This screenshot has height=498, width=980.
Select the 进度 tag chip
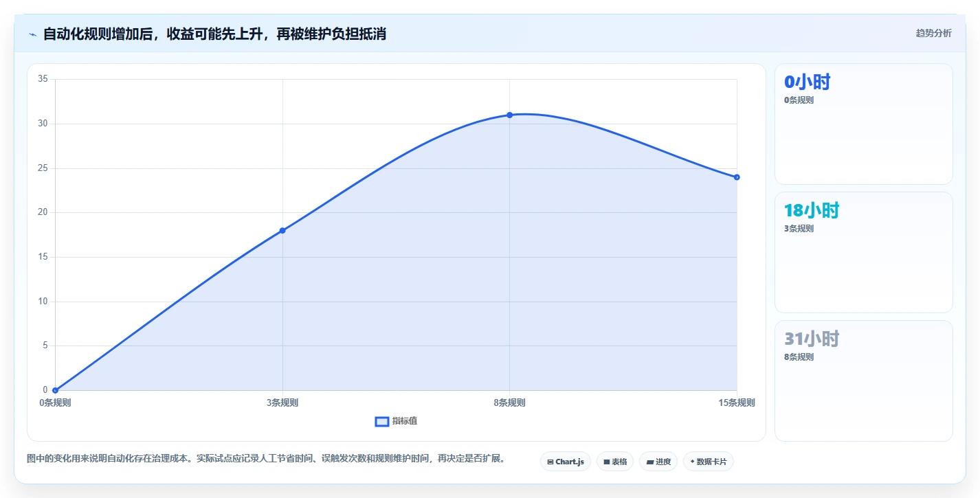[658, 462]
